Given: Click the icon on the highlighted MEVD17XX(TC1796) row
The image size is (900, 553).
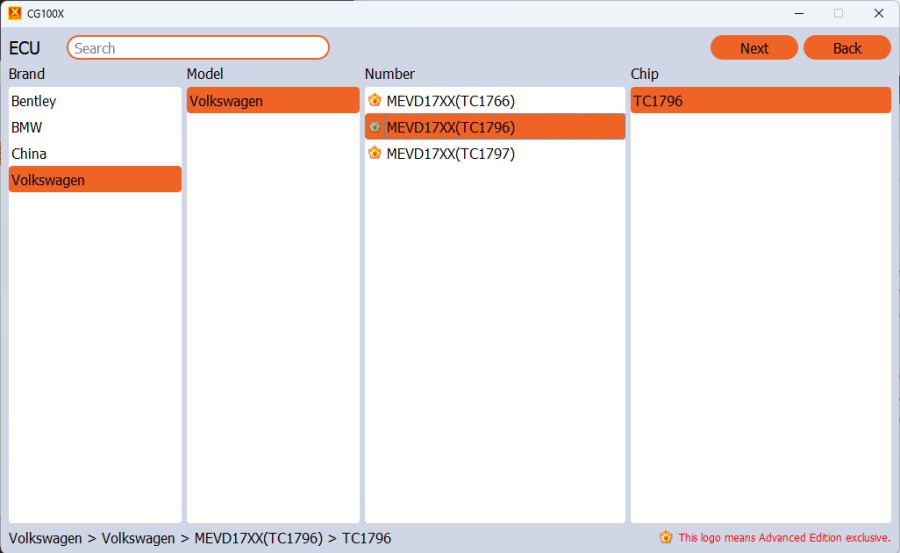Looking at the screenshot, I should (374, 127).
